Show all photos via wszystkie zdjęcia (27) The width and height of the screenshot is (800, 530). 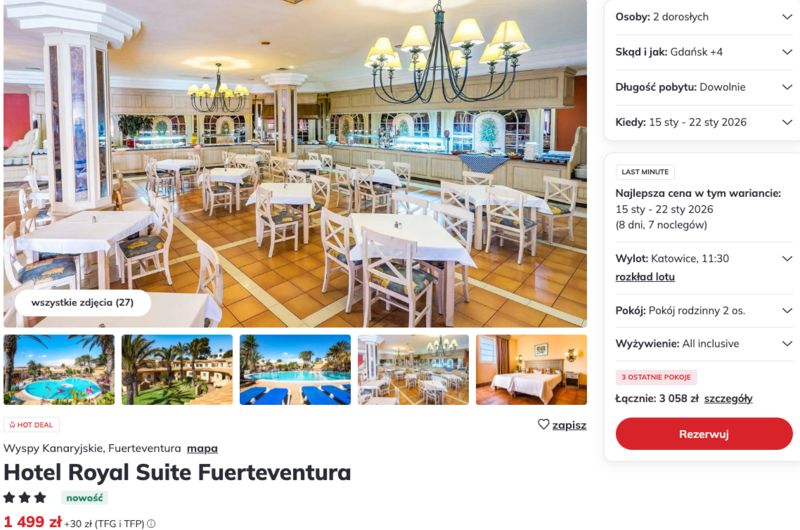83,302
